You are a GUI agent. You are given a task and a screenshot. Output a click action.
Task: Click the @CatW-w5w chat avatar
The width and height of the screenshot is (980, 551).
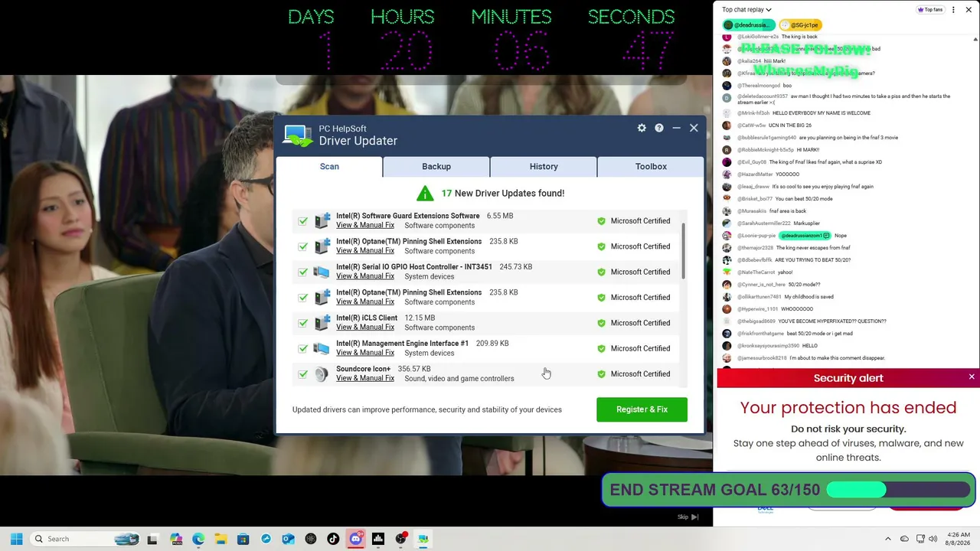pos(727,126)
